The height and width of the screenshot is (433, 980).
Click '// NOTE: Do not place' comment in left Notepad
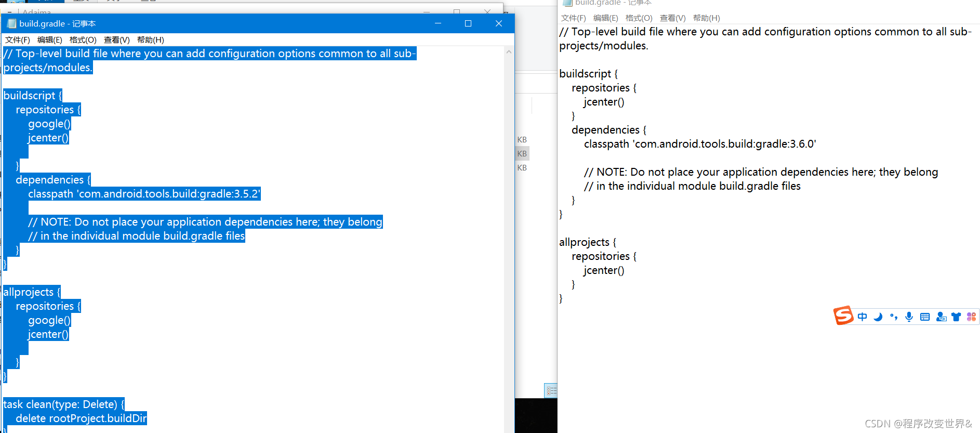point(205,222)
